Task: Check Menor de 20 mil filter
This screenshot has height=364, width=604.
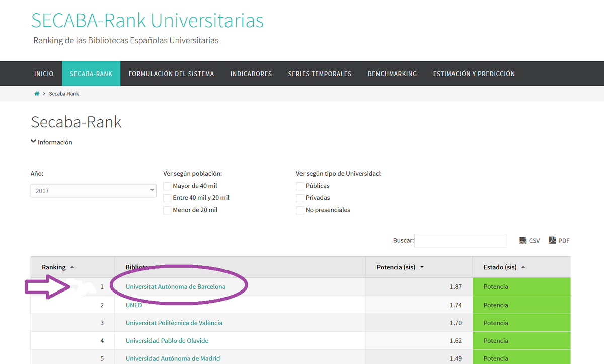Action: (167, 210)
